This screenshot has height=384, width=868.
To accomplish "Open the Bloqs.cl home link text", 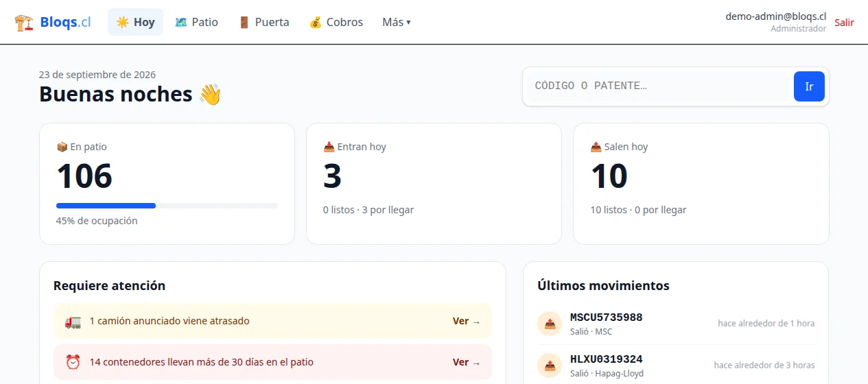I will point(65,22).
